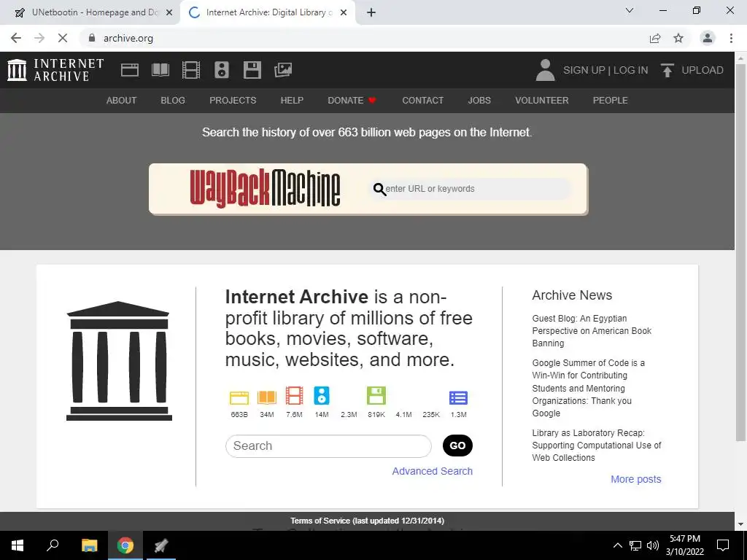Open the UNetbootin app in the taskbar
This screenshot has width=747, height=560.
(161, 545)
